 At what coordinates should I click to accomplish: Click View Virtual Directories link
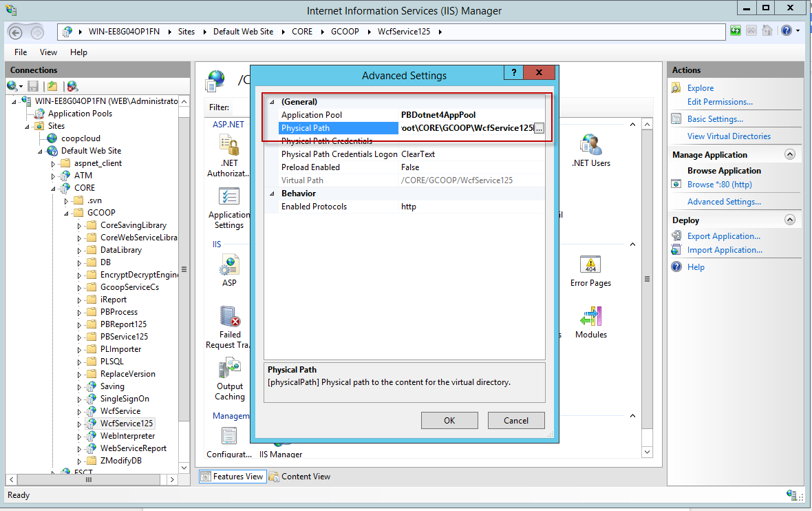[x=729, y=136]
